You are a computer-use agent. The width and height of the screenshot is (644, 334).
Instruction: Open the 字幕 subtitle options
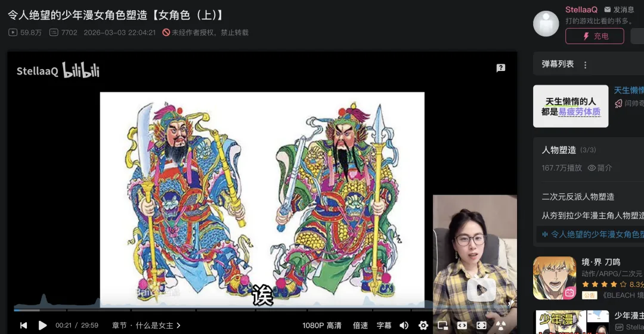[384, 326]
